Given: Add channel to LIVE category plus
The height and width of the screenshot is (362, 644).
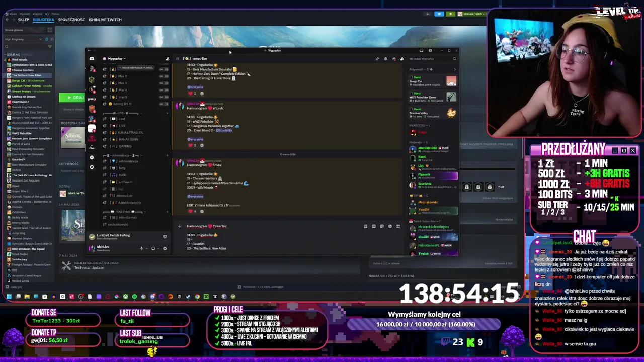Looking at the screenshot, I should coord(168,113).
